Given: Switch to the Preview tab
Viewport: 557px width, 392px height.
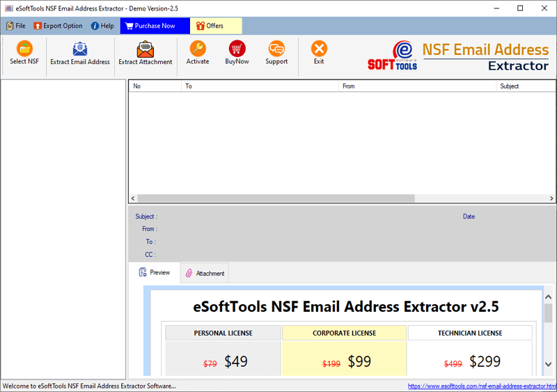Looking at the screenshot, I should pos(154,272).
